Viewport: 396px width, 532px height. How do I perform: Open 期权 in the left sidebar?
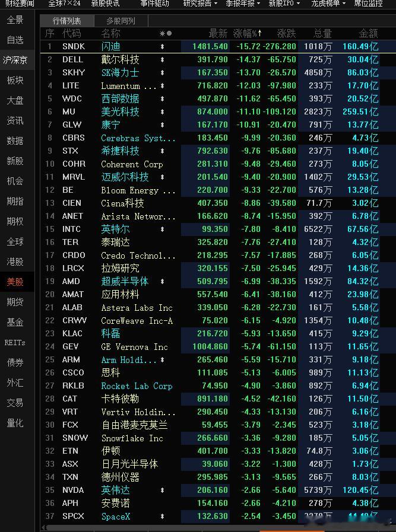pyautogui.click(x=15, y=222)
